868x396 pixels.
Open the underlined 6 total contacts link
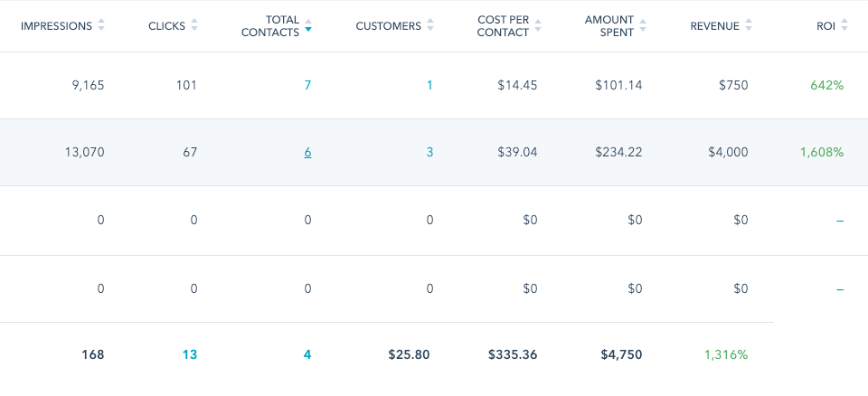[307, 152]
